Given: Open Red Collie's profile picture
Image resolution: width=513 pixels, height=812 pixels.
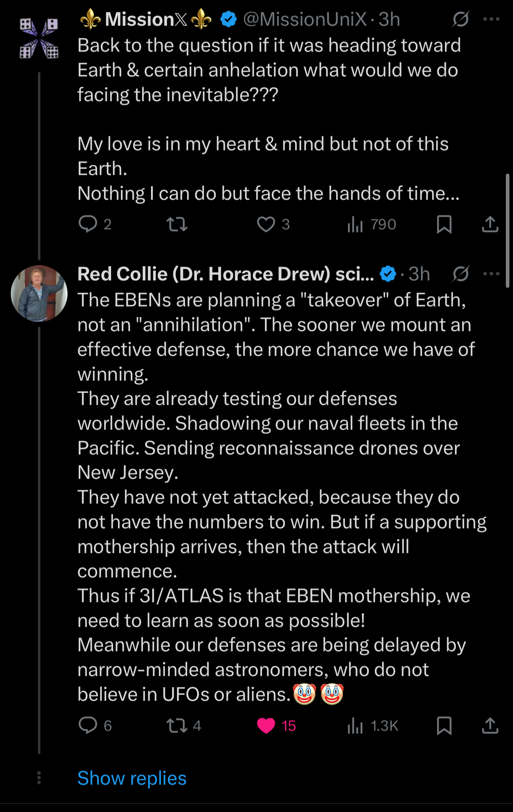Looking at the screenshot, I should coord(39,293).
